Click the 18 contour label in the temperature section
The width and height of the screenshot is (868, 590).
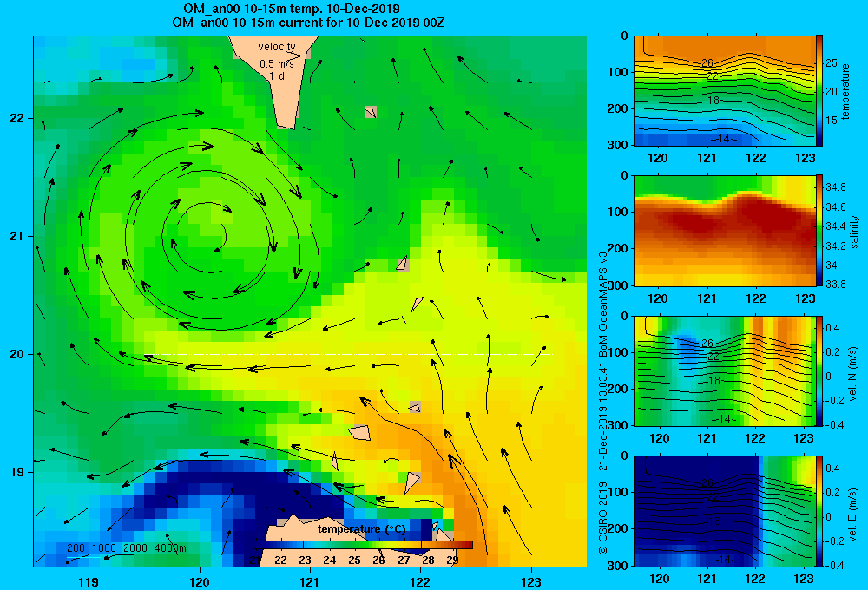714,100
